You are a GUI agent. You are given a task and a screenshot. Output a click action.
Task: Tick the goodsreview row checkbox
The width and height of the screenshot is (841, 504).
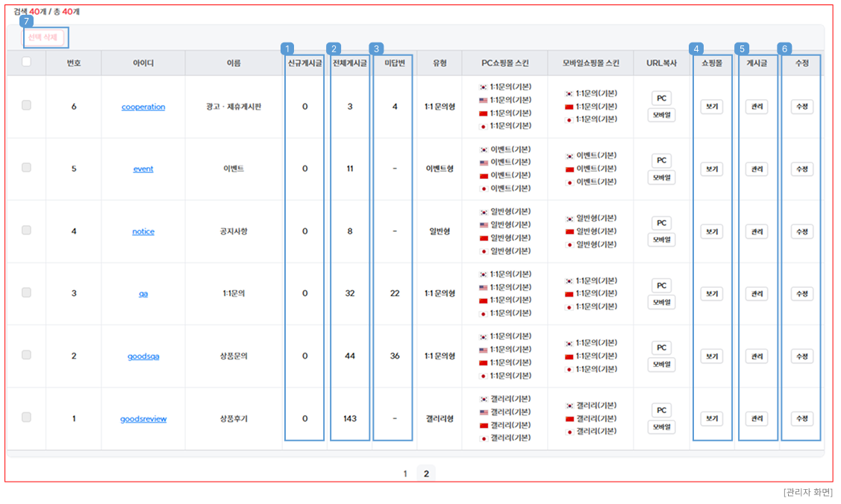(x=26, y=418)
